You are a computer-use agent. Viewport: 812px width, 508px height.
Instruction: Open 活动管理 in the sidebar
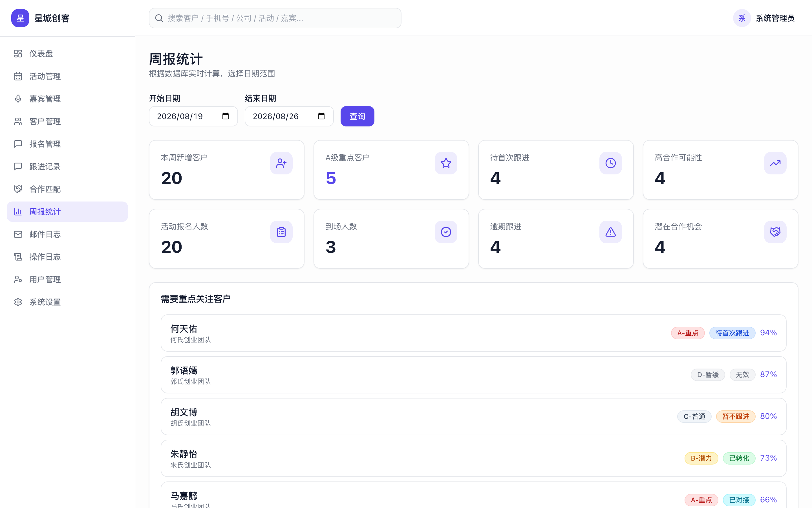(67, 76)
